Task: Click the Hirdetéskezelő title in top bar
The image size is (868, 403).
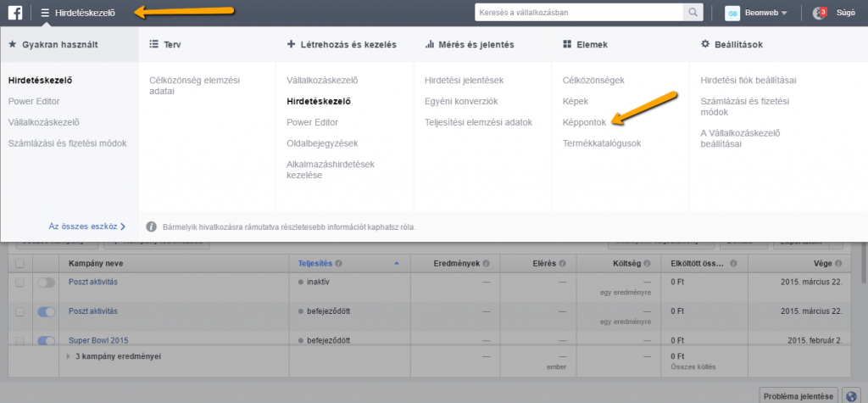Action: (x=86, y=13)
